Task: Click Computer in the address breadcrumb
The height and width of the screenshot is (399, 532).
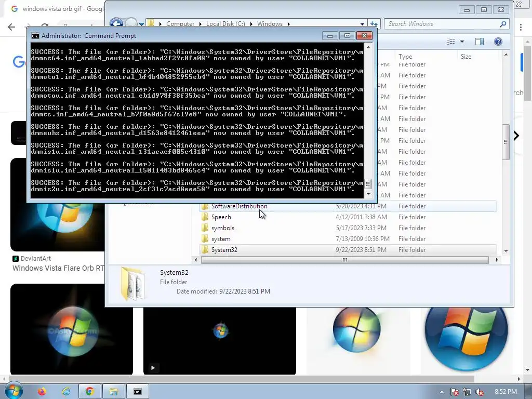Action: pos(180,24)
